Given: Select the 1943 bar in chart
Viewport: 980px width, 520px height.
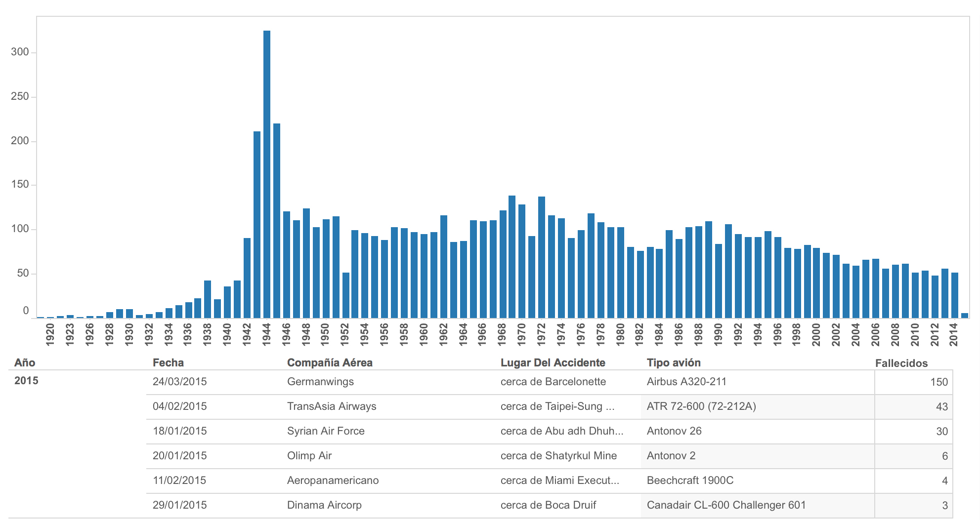Looking at the screenshot, I should click(x=257, y=224).
